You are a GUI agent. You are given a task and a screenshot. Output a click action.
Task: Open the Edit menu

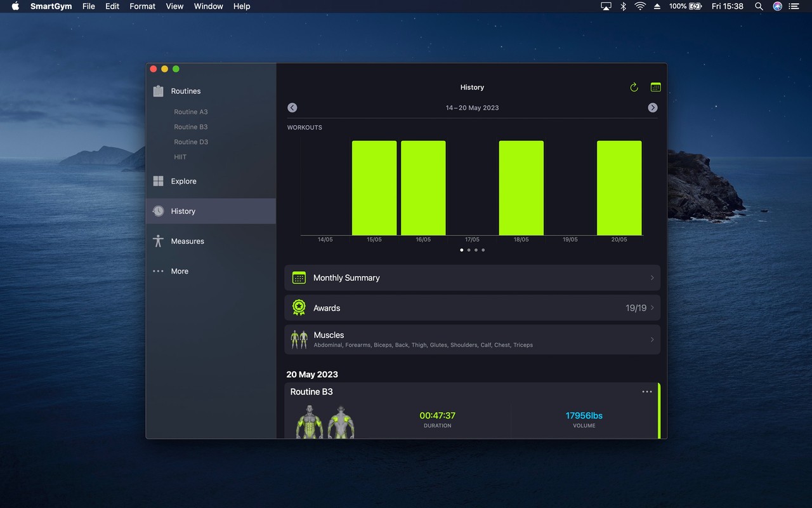[x=112, y=6]
